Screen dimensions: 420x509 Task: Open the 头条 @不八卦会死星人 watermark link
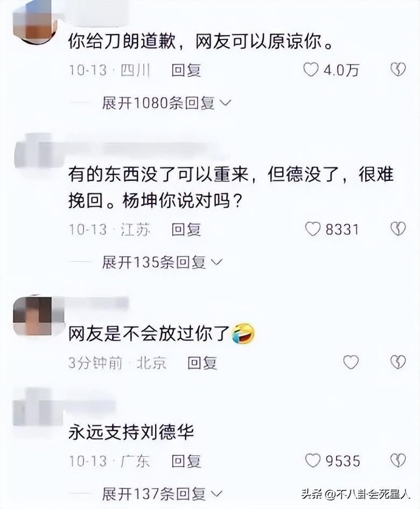[356, 494]
